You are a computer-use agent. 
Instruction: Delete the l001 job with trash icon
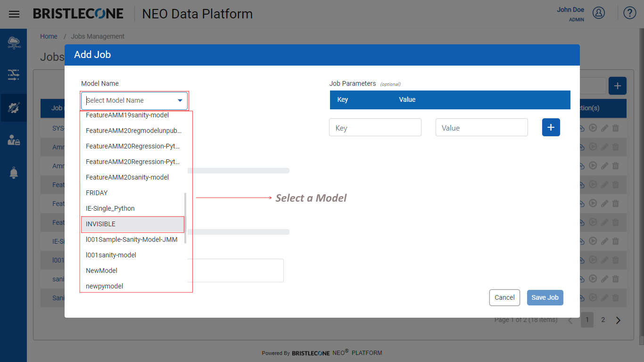click(615, 260)
